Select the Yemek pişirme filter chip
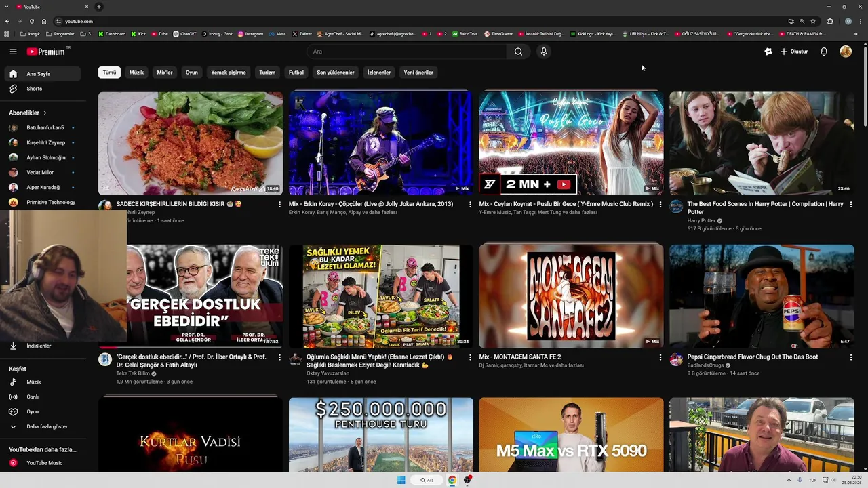 coord(229,73)
